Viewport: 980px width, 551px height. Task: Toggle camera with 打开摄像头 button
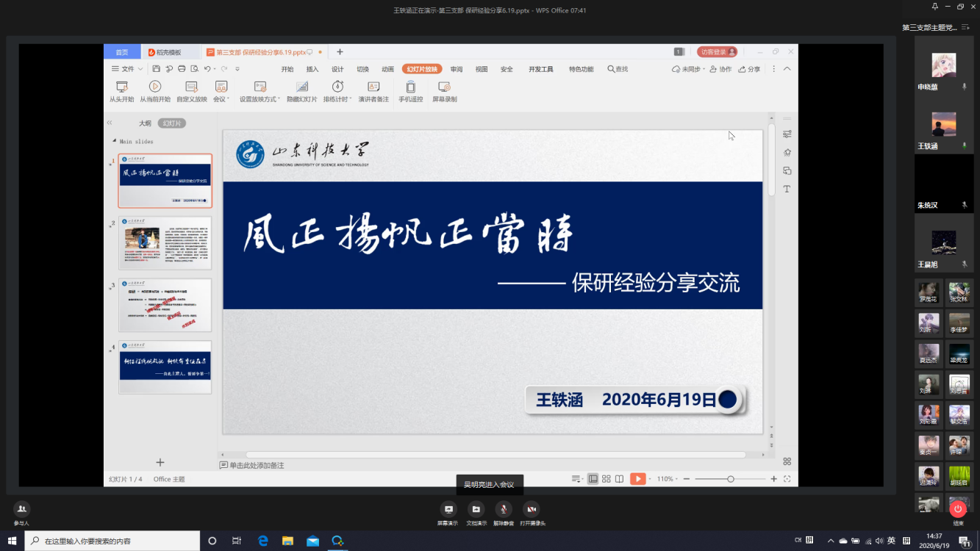pos(532,509)
